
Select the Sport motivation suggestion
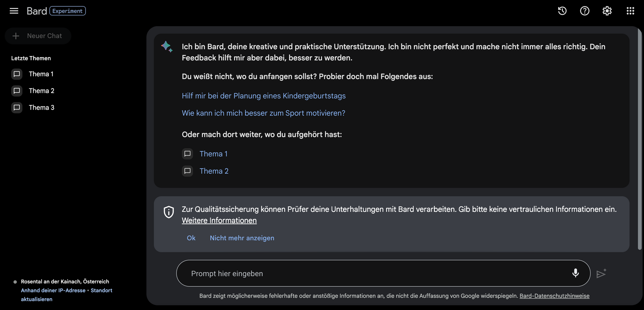[x=263, y=113]
